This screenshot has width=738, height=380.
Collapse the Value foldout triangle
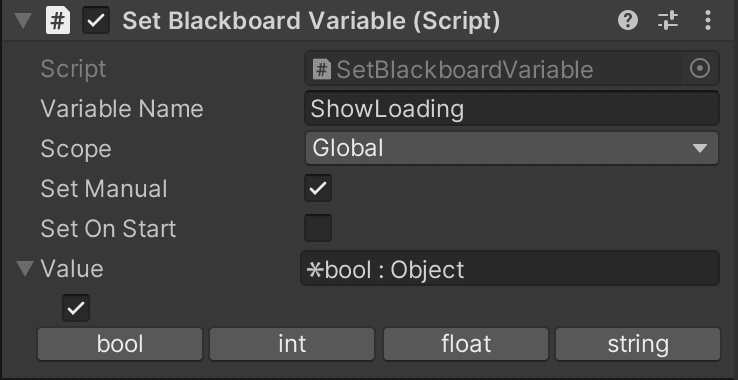pos(24,268)
